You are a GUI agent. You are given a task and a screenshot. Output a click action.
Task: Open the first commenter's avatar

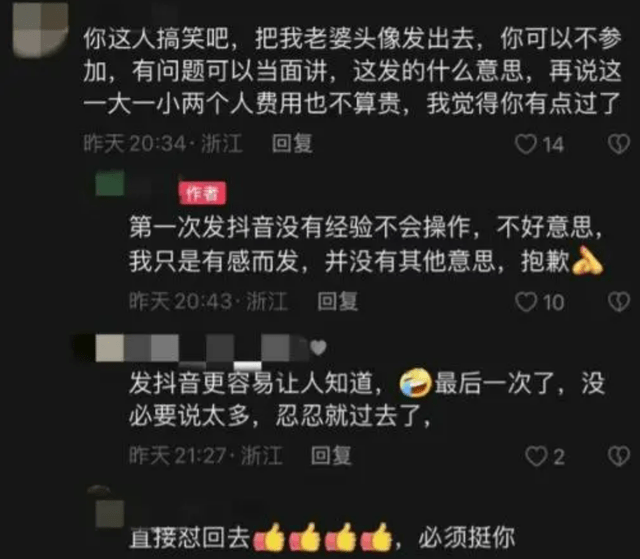pos(40,29)
